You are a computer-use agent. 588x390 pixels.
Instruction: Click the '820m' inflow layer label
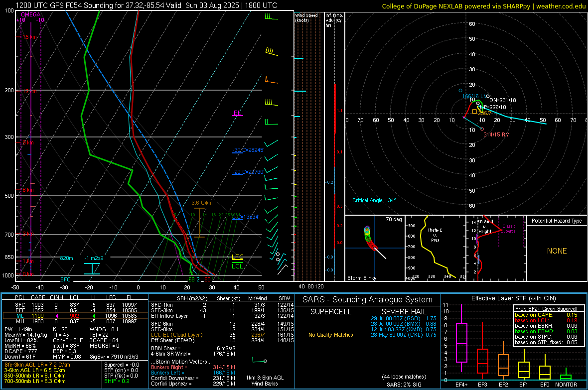pyautogui.click(x=66, y=258)
